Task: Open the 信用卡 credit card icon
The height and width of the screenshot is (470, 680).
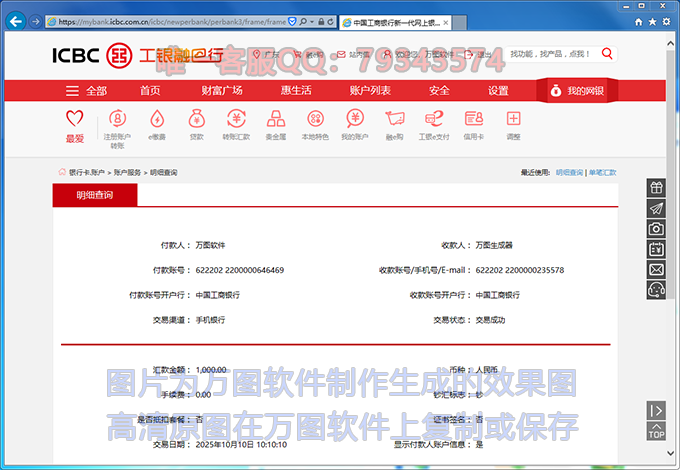Action: (x=473, y=123)
